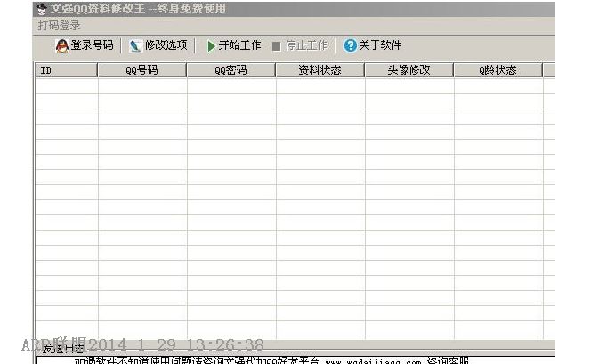The width and height of the screenshot is (590, 364).
Task: Click the pencil icon for modify options
Action: point(135,46)
